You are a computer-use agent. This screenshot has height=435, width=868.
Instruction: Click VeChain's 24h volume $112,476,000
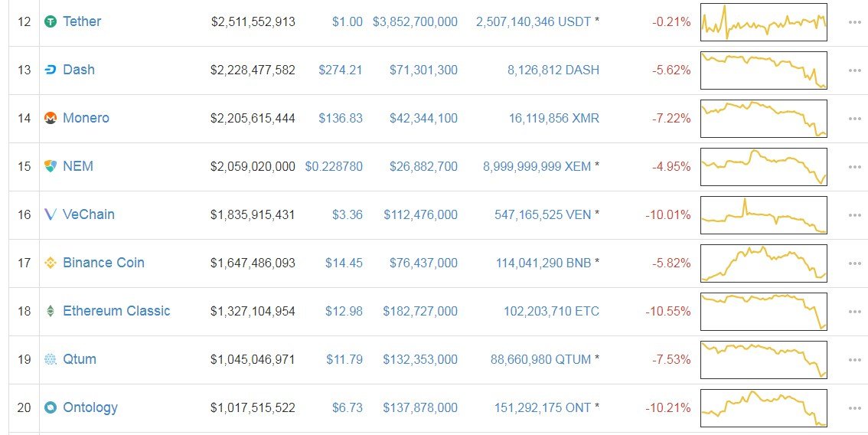(x=420, y=214)
